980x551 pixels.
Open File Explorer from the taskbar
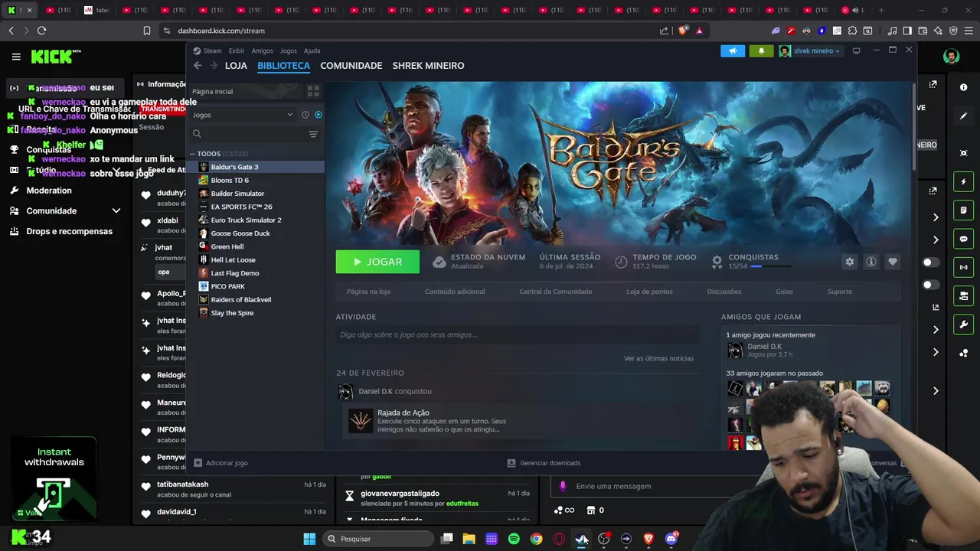(469, 539)
